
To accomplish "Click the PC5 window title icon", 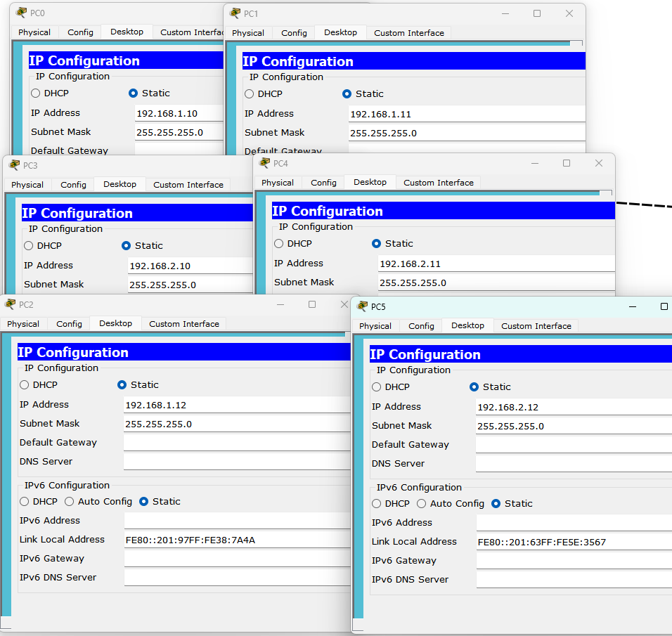I will [x=362, y=306].
